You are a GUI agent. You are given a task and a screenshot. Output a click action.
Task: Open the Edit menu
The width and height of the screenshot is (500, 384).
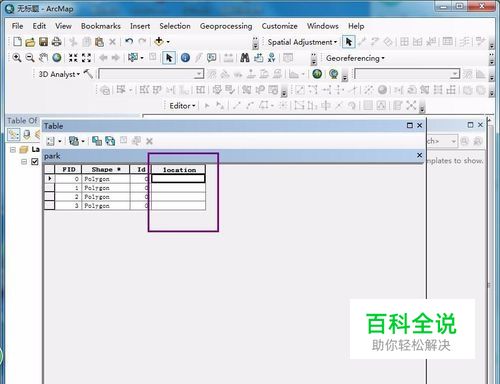point(39,26)
